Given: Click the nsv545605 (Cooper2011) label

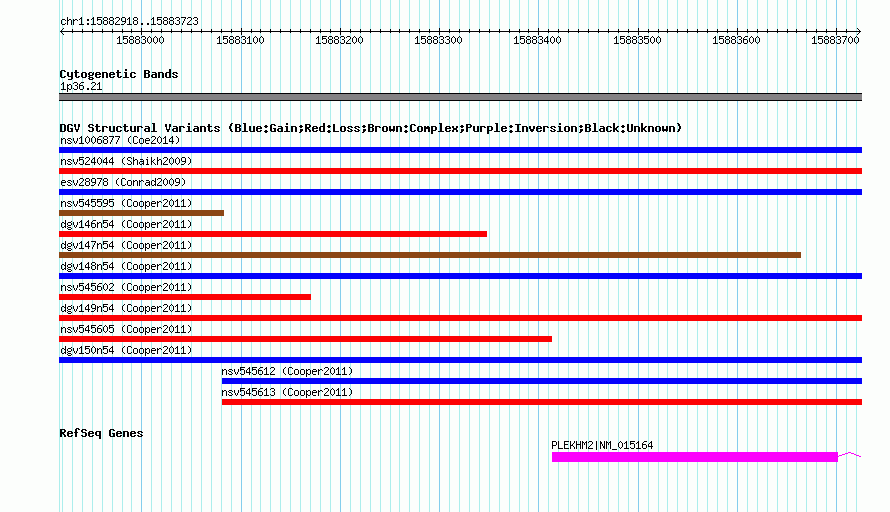Looking at the screenshot, I should (x=126, y=329).
